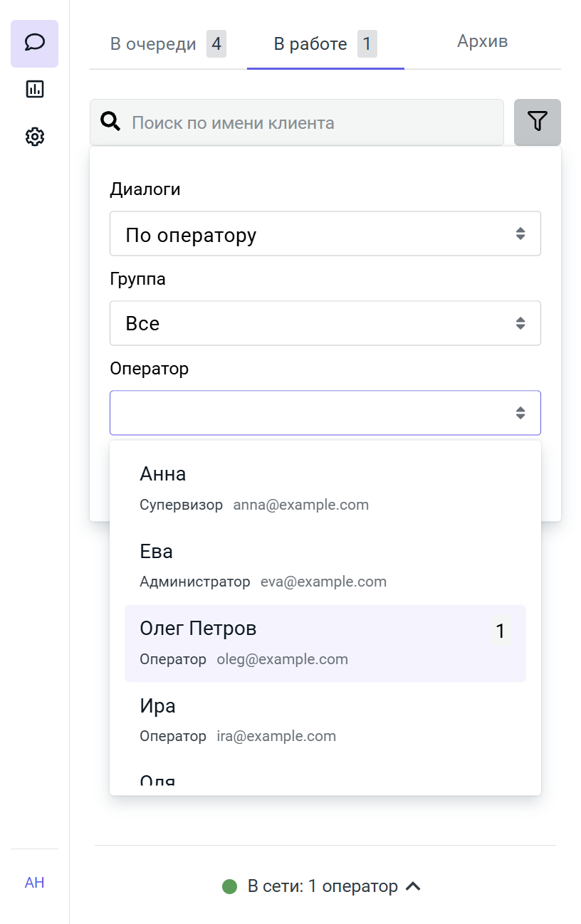Open the statistics chart sidebar icon

(34, 90)
